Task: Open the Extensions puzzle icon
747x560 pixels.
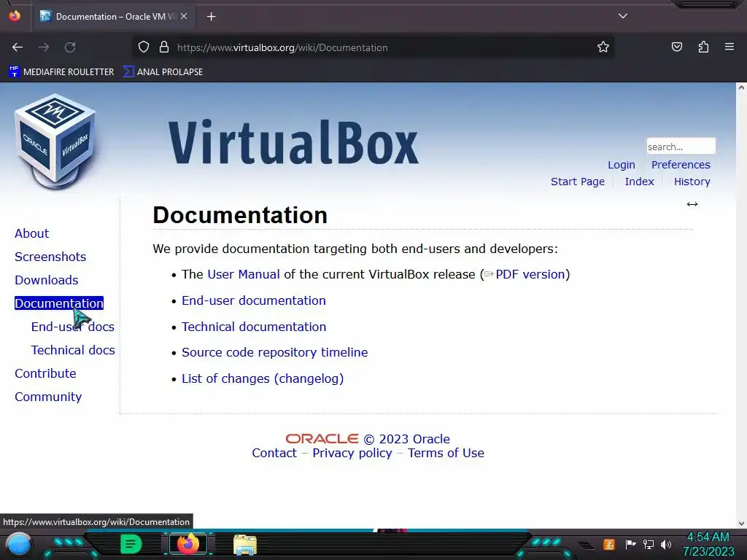Action: click(x=703, y=47)
